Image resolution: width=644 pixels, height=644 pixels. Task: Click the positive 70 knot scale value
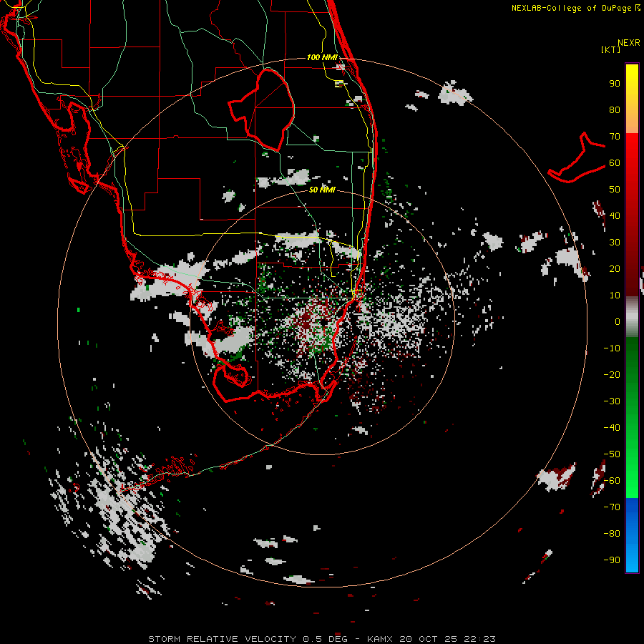615,137
